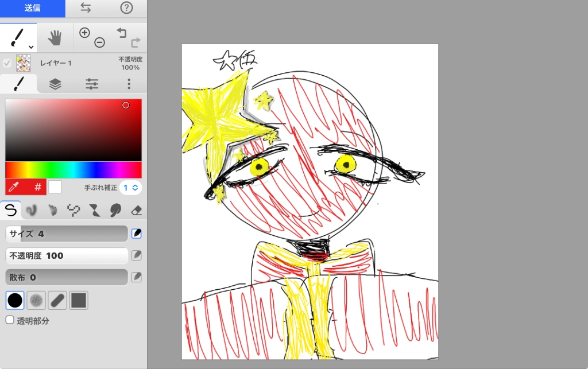Switch to the adjustment sliders tab
This screenshot has height=369, width=588.
click(92, 84)
